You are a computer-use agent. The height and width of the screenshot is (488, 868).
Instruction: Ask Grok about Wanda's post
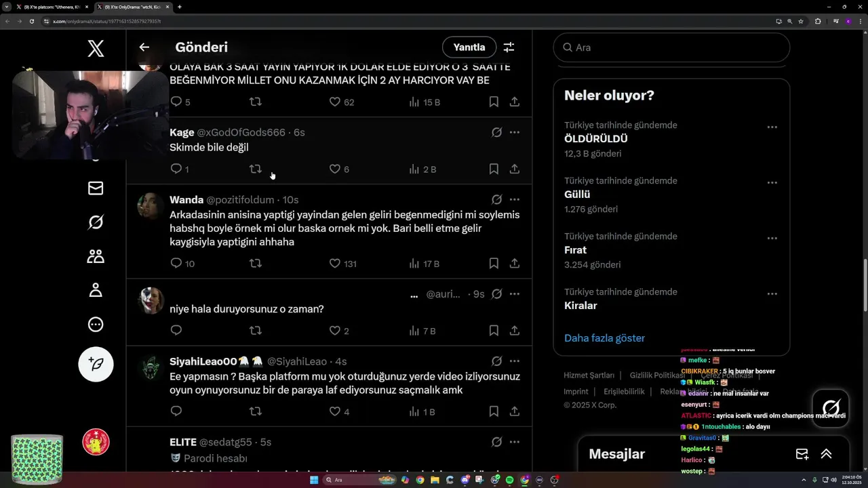click(496, 199)
